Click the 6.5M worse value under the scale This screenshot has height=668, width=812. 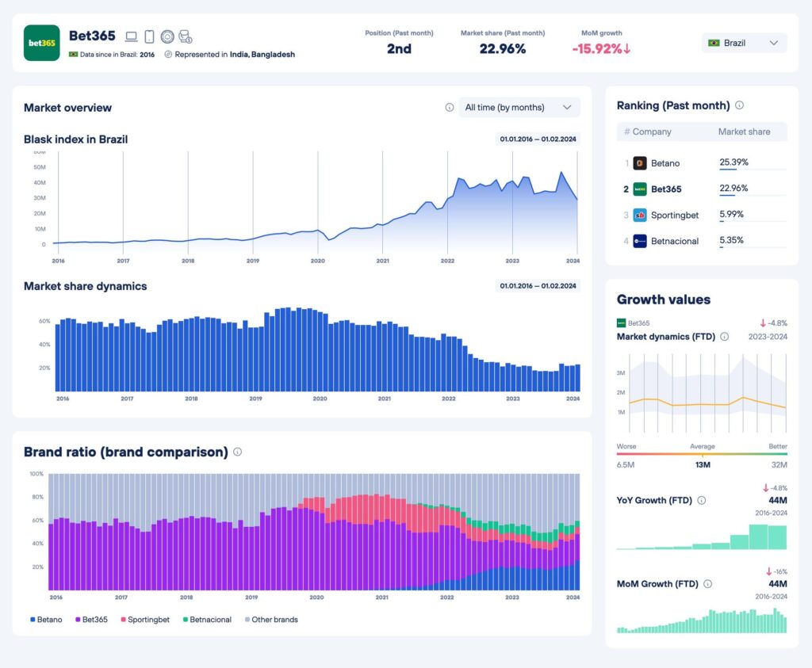[x=626, y=464]
